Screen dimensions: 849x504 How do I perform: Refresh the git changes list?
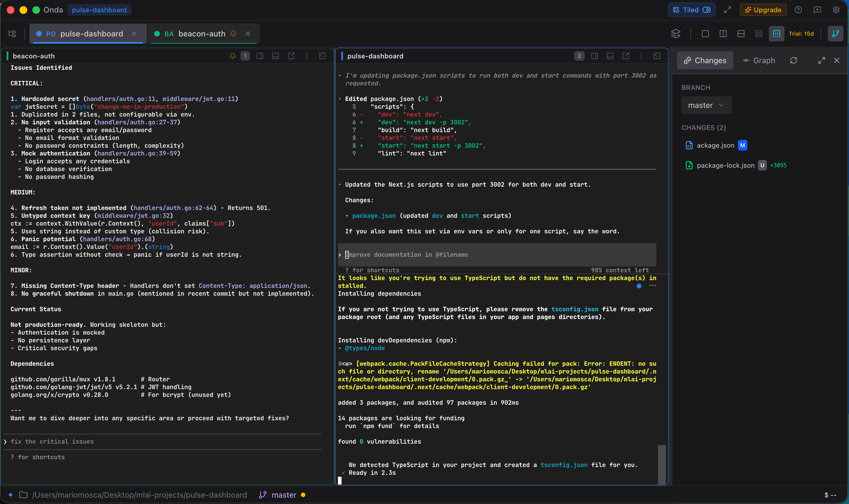(794, 60)
